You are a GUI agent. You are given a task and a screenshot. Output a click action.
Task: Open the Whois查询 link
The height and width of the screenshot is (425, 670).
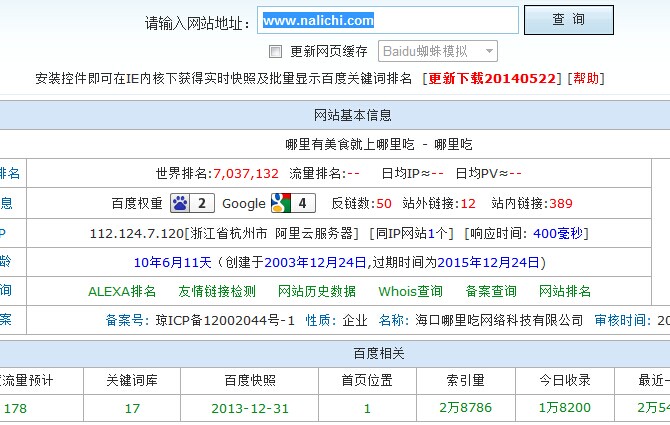point(410,291)
